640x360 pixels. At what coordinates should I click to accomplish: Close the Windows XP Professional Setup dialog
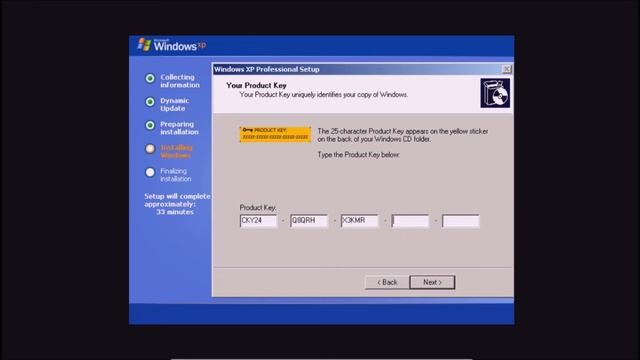point(506,69)
